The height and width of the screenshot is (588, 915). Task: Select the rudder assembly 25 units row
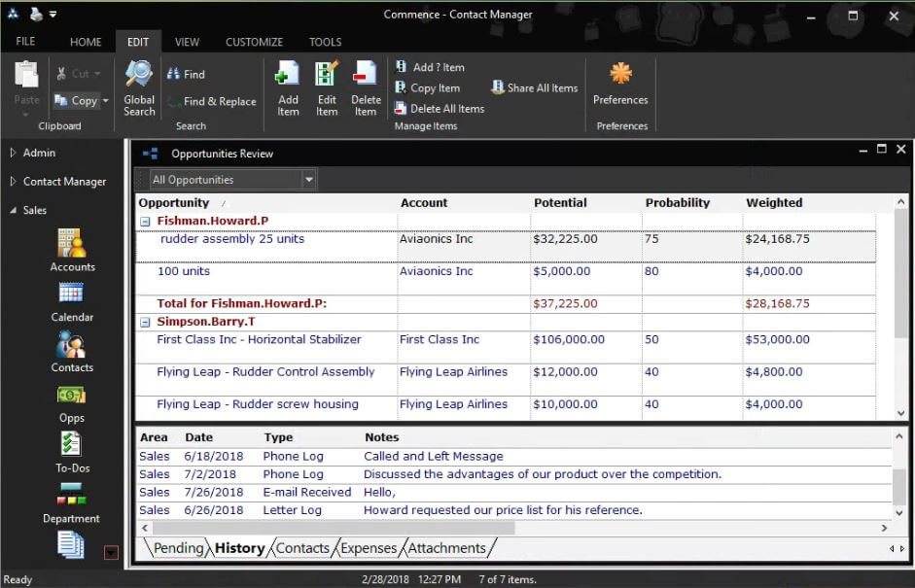click(506, 247)
